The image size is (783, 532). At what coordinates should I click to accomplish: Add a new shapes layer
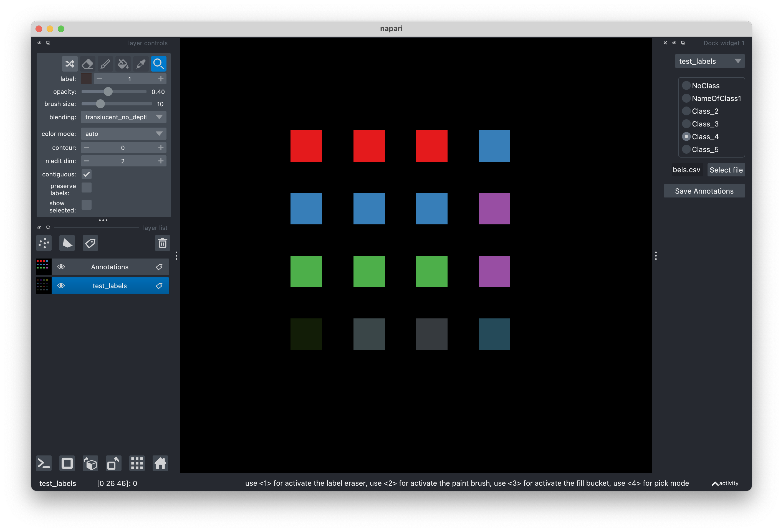67,243
